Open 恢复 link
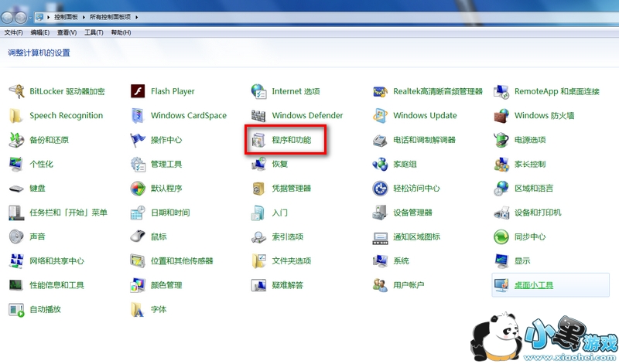Image resolution: width=619 pixels, height=364 pixels. 279,164
